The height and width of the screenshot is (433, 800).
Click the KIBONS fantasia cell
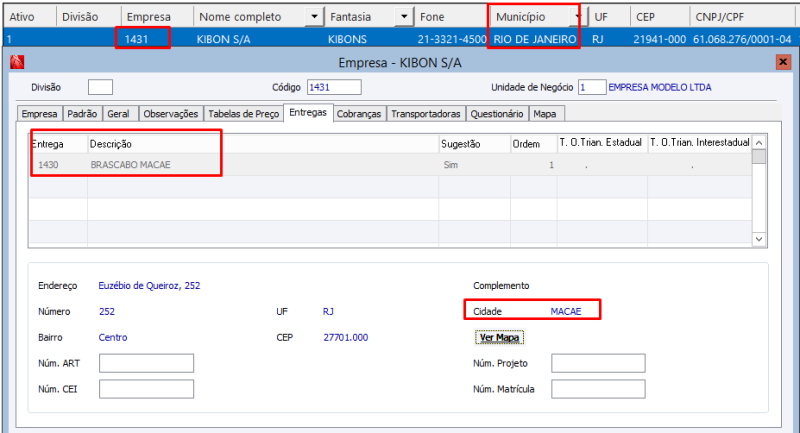[347, 39]
